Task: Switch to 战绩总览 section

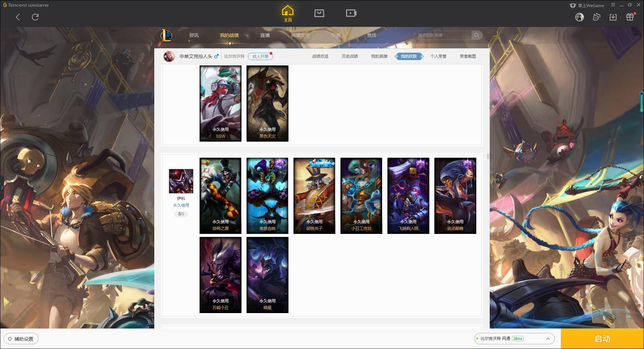Action: point(320,56)
